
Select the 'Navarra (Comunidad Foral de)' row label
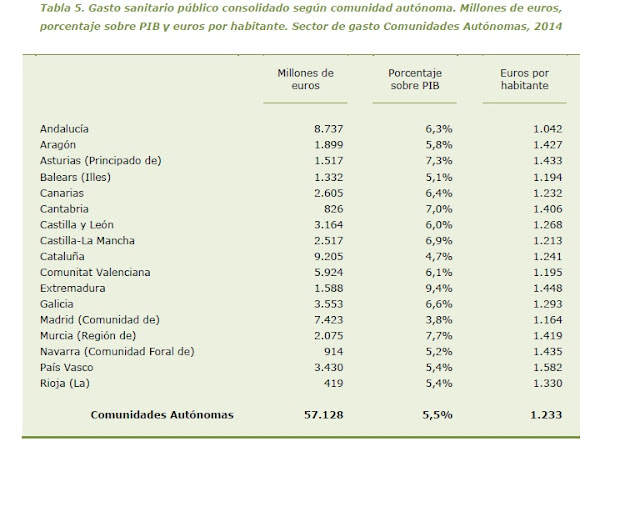click(117, 352)
